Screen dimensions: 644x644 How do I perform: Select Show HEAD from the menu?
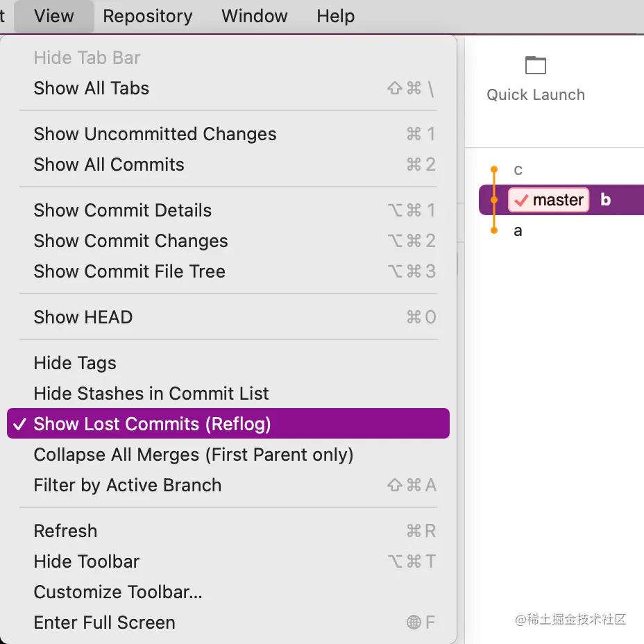[x=83, y=317]
